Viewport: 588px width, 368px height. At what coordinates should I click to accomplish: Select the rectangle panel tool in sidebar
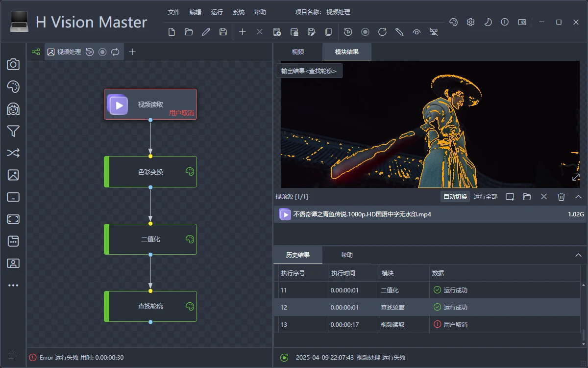13,197
